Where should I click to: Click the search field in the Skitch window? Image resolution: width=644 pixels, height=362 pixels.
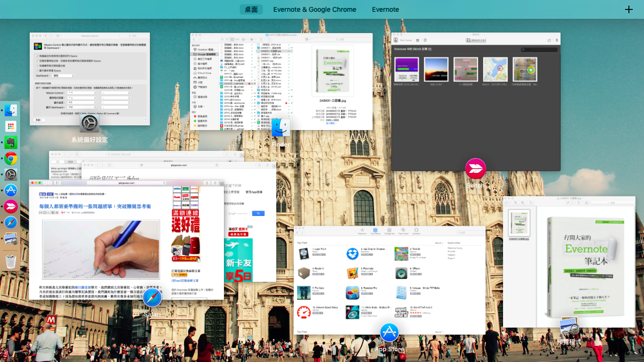539,49
